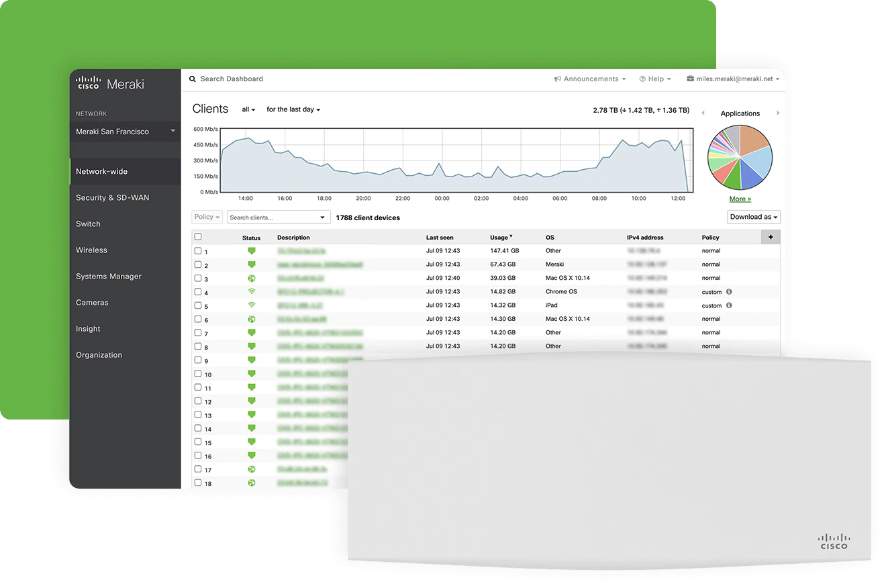The height and width of the screenshot is (588, 886).
Task: Open the Help dropdown menu
Action: pos(656,79)
